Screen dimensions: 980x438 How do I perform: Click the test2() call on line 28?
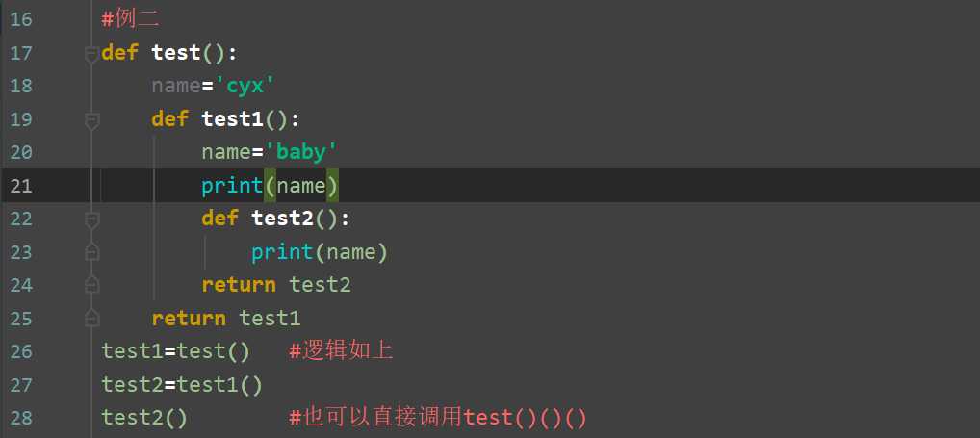[144, 418]
